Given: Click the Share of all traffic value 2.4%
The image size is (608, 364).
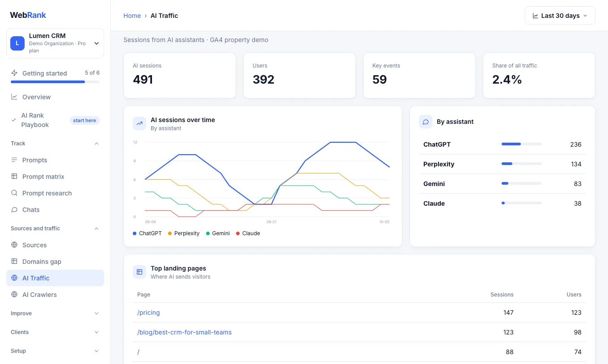Looking at the screenshot, I should (x=507, y=80).
